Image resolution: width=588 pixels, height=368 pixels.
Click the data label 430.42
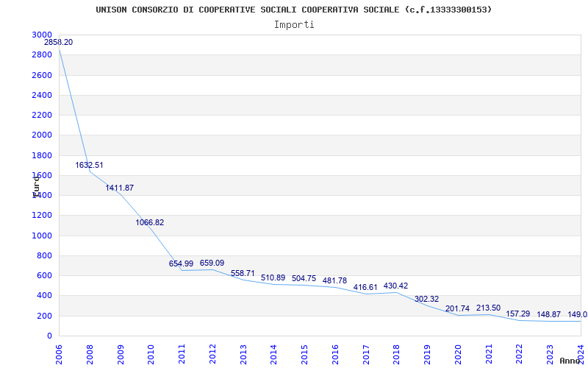395,286
